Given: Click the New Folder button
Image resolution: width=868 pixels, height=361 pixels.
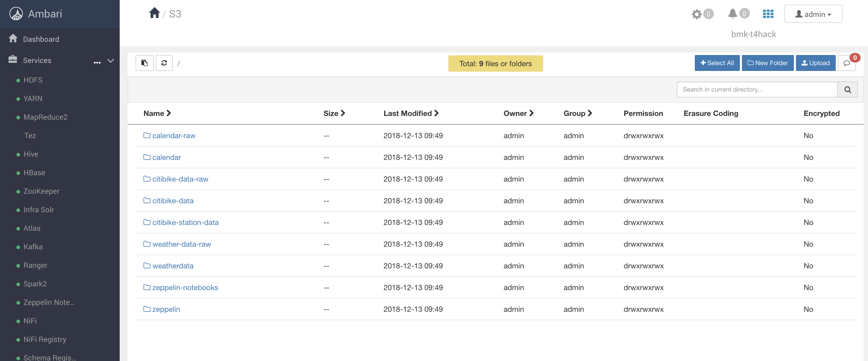Looking at the screenshot, I should coord(768,63).
